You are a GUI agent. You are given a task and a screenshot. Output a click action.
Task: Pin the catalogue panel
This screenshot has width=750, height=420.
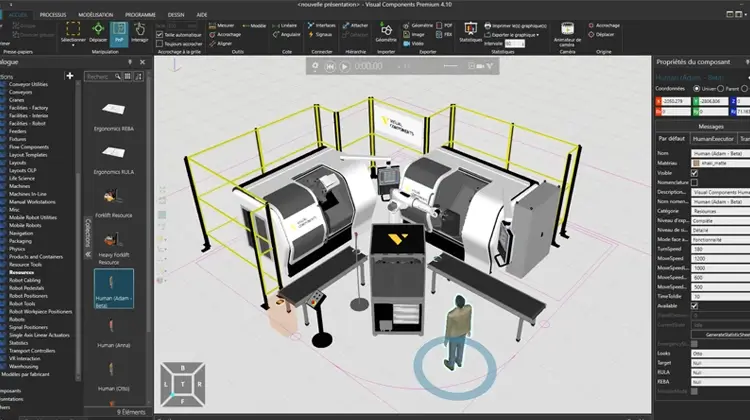point(130,62)
